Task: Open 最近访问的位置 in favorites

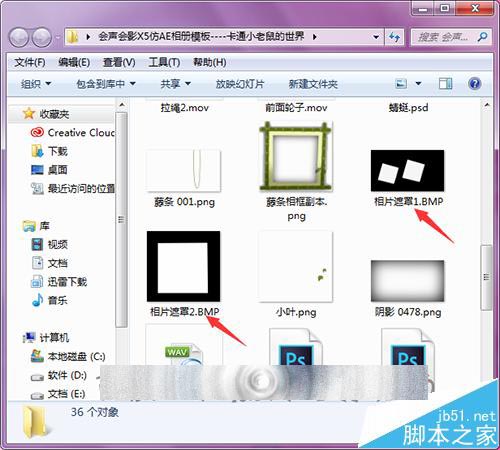Action: point(73,189)
